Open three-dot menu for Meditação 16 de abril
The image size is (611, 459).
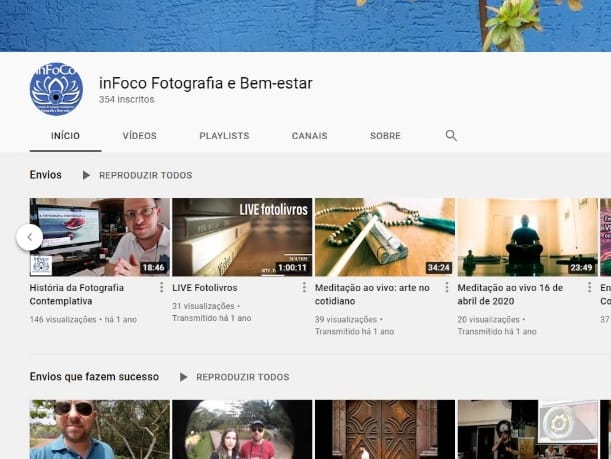point(589,288)
